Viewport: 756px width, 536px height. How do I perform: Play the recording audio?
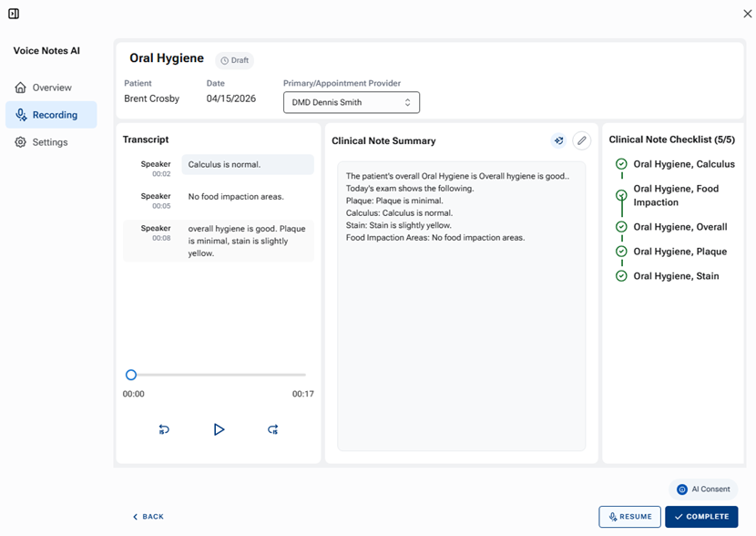point(219,429)
